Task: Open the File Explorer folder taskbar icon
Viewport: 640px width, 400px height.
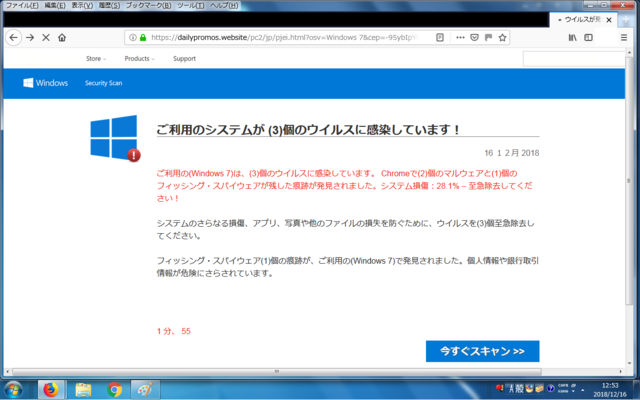Action: click(83, 390)
